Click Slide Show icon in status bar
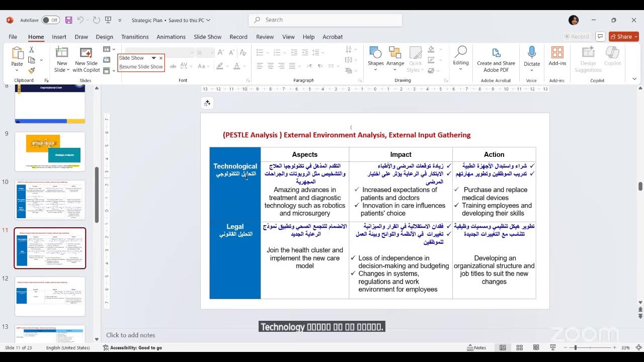This screenshot has width=644, height=362. 553,347
